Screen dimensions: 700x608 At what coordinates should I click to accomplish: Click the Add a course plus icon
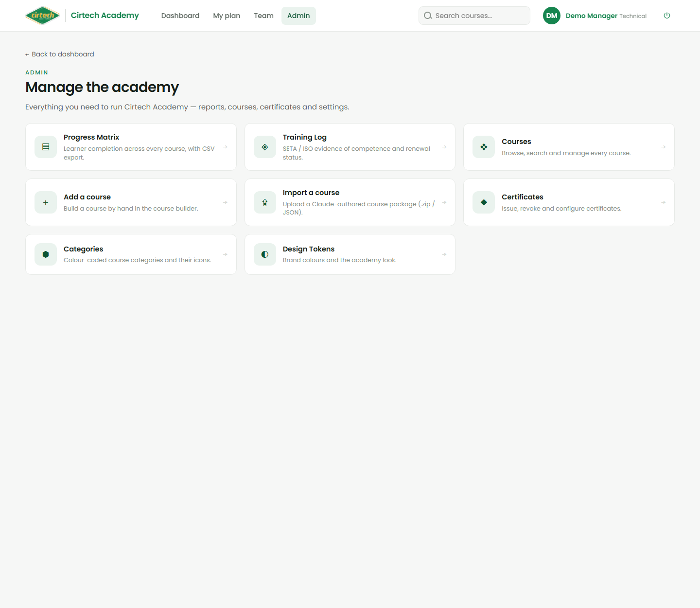pos(46,202)
